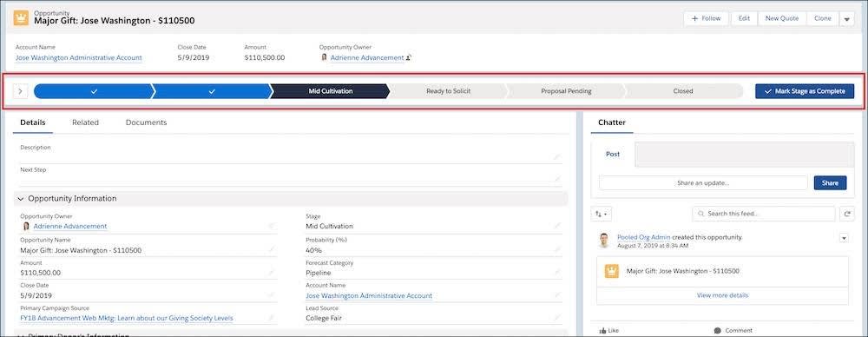Click the Opportunity crown icon in page header
The width and height of the screenshot is (868, 337).
(x=21, y=17)
